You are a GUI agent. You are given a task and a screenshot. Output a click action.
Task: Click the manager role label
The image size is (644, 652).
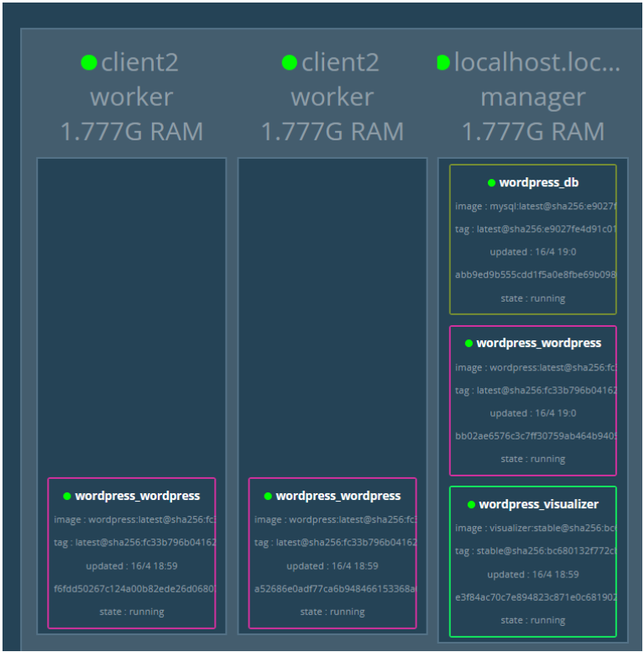(533, 97)
